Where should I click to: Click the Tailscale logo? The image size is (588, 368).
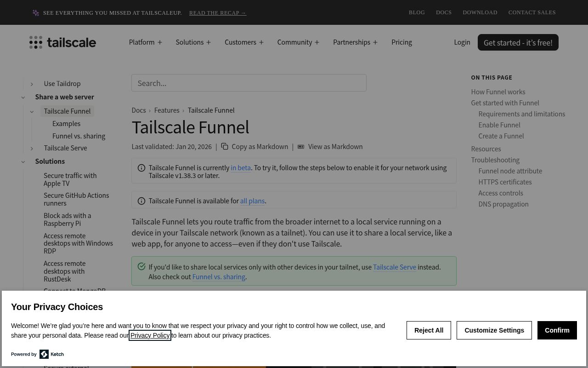pos(62,42)
